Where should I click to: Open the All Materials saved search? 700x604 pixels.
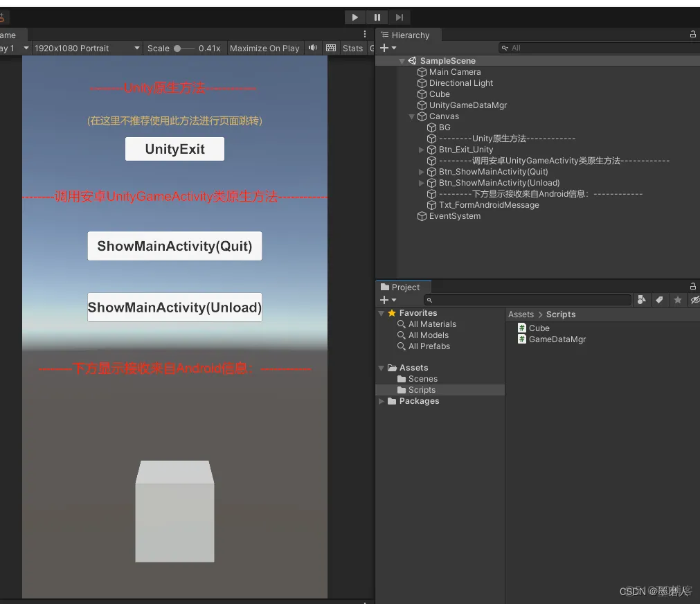click(x=432, y=324)
